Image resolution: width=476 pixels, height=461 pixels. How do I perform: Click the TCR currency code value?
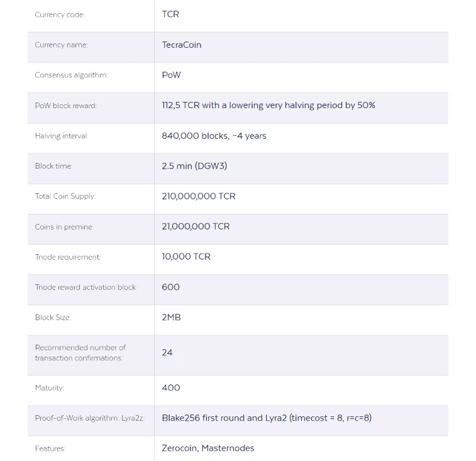170,14
